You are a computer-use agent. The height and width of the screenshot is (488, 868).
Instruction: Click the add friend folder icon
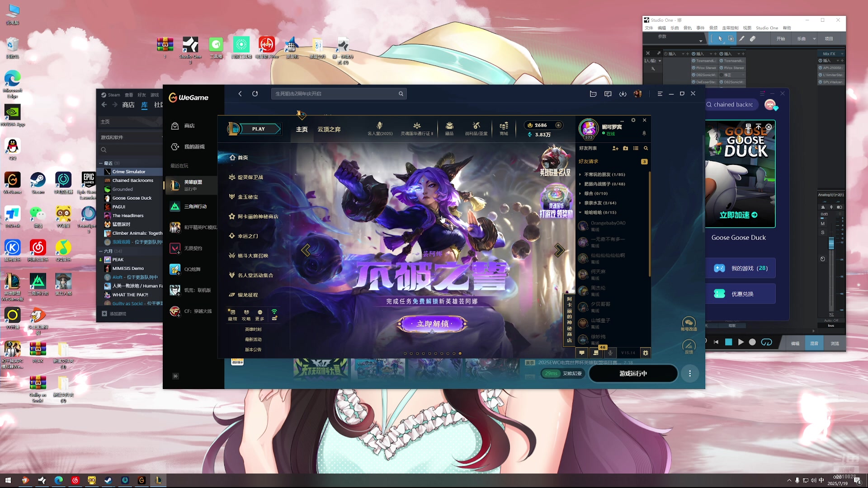[x=625, y=148]
